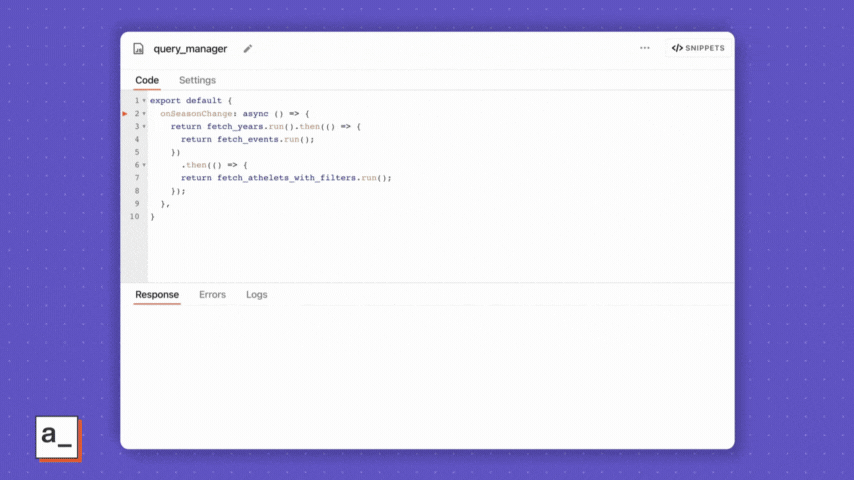Click the red run arrow at line 2

click(x=125, y=114)
